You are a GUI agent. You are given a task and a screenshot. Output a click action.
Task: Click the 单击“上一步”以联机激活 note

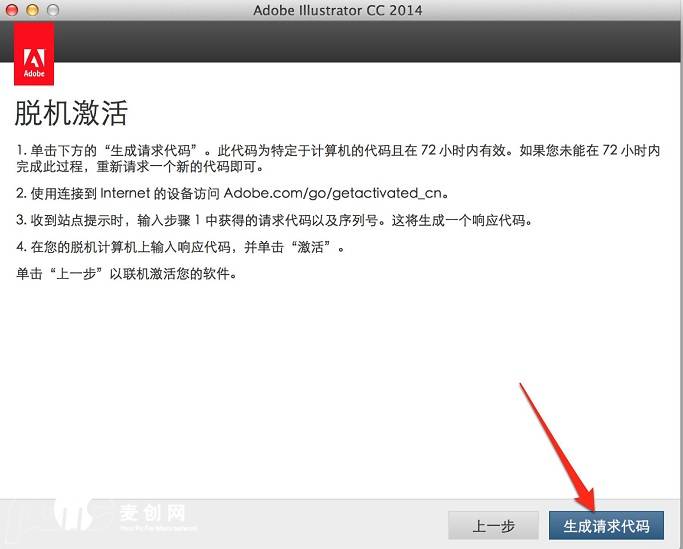[x=125, y=273]
